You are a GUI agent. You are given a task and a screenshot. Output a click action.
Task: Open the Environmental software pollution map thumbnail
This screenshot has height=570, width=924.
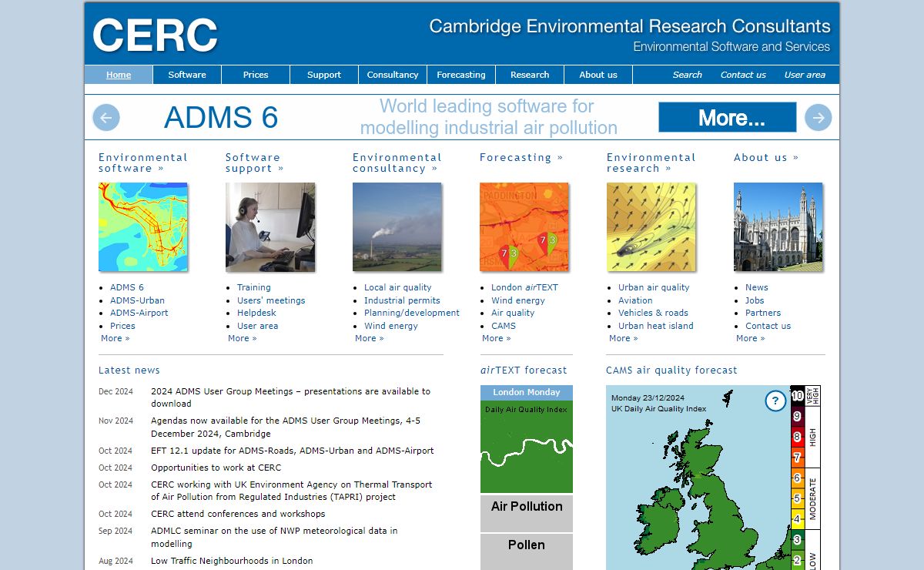pyautogui.click(x=143, y=226)
